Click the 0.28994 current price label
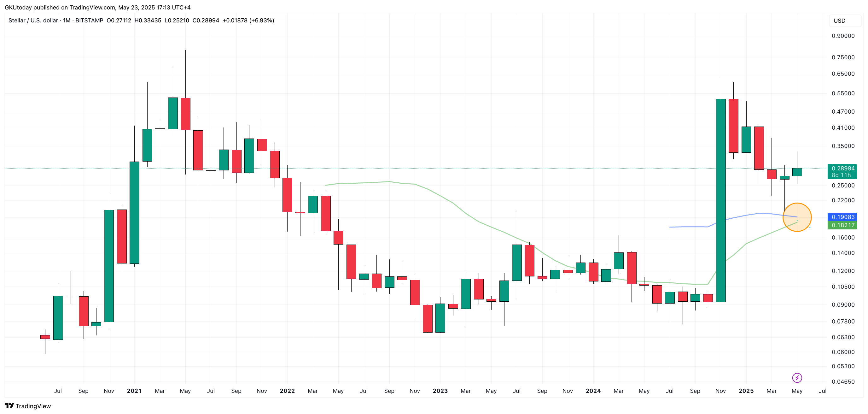Viewport: 868px width, 414px height. click(842, 168)
